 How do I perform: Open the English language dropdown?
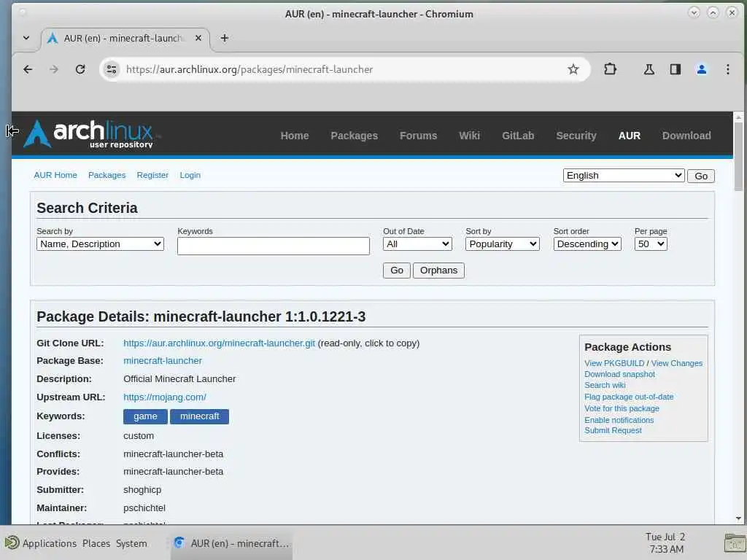624,176
